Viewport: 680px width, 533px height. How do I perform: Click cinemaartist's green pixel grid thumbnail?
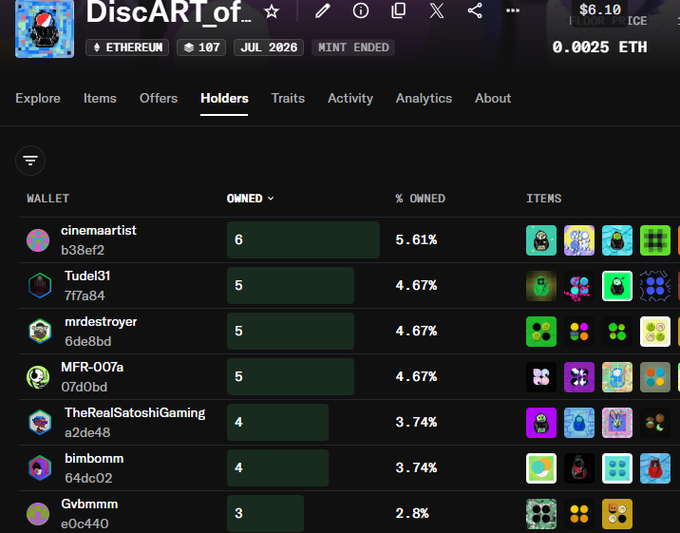[655, 240]
